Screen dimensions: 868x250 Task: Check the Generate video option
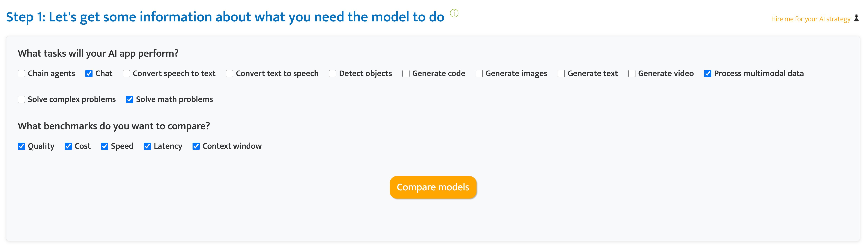tap(632, 73)
